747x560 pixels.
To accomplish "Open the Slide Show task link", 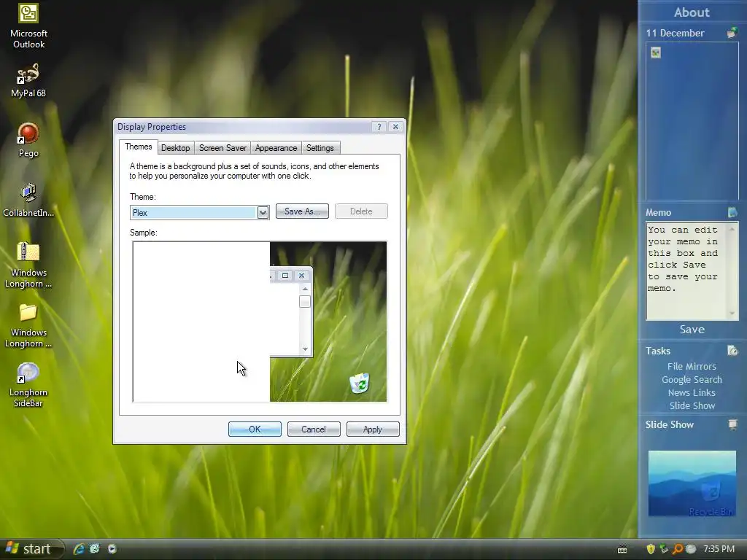I will [692, 405].
